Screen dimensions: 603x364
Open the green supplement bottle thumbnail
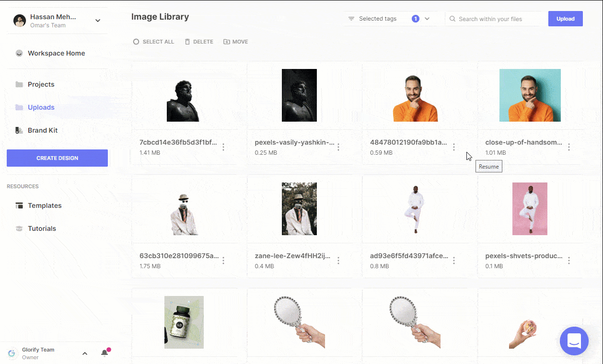(x=184, y=322)
